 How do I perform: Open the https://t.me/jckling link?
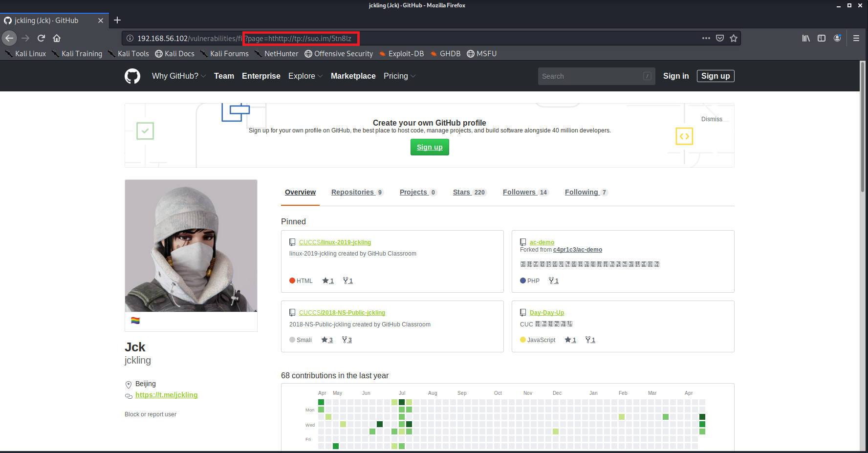tap(166, 395)
